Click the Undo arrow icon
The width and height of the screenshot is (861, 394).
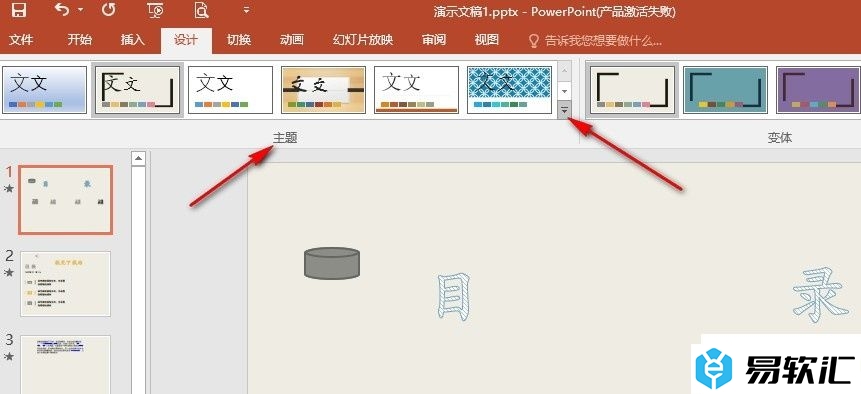(x=63, y=9)
